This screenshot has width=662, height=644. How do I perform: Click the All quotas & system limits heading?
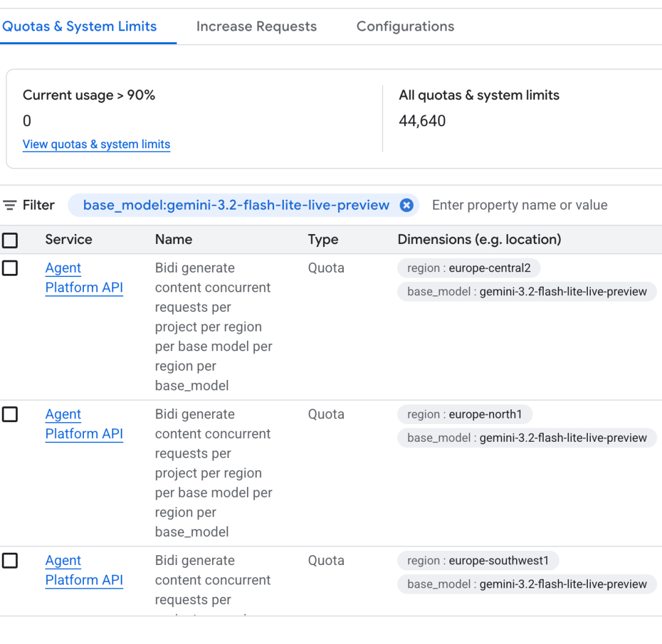[479, 96]
